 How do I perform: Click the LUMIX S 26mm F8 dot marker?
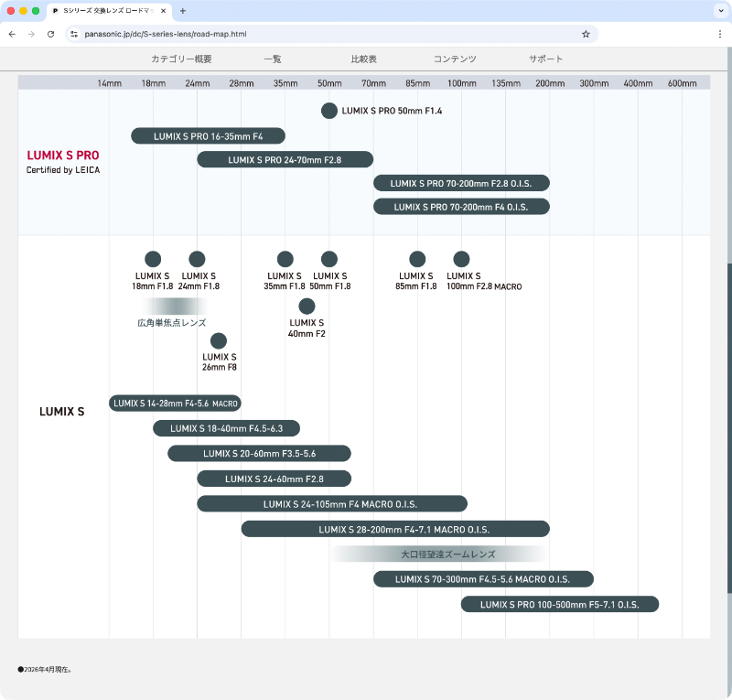click(219, 341)
